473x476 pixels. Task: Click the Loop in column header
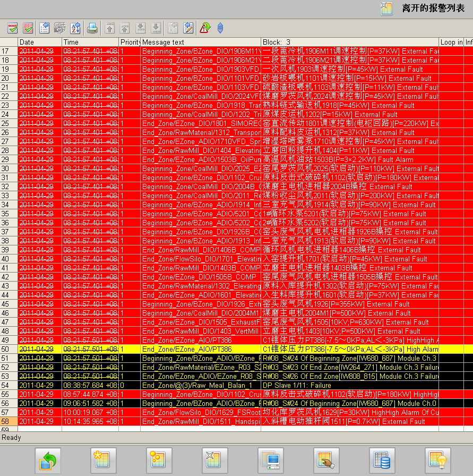(x=451, y=42)
